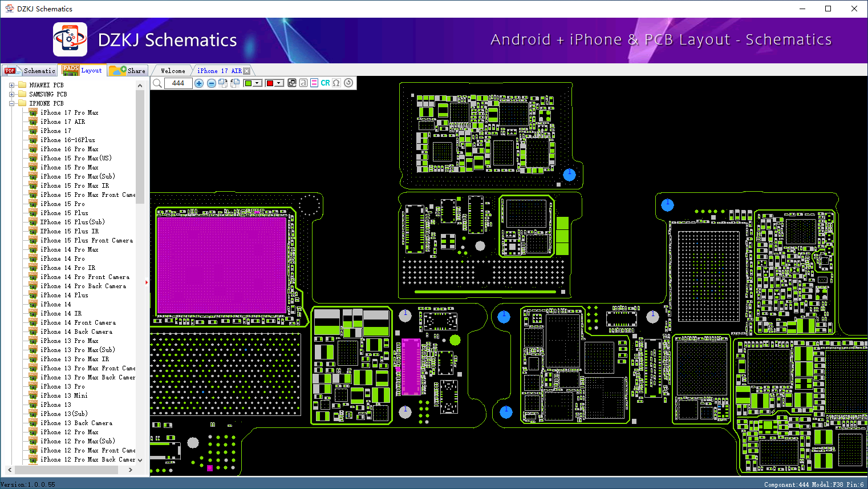Open iPhone 14 Plus layout
This screenshot has height=489, width=868.
pos(64,295)
